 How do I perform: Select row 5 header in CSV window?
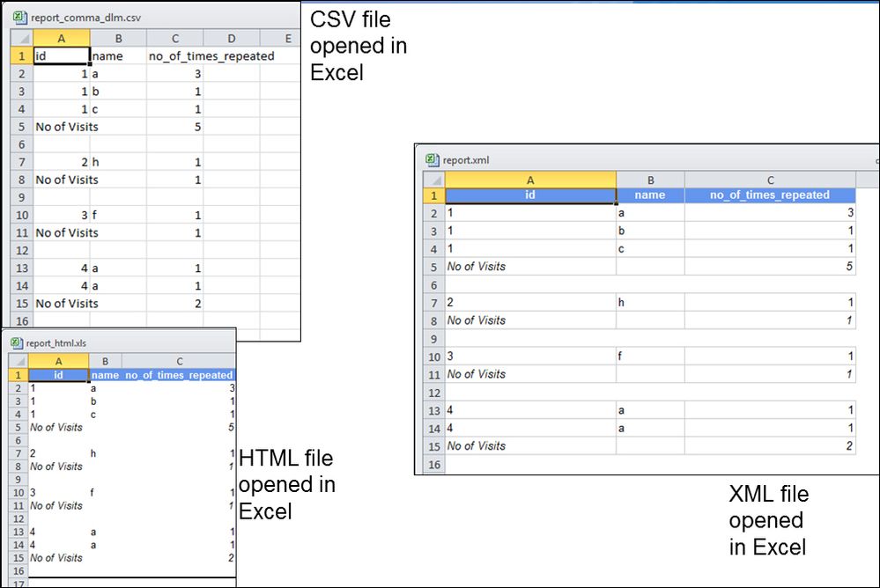click(21, 127)
